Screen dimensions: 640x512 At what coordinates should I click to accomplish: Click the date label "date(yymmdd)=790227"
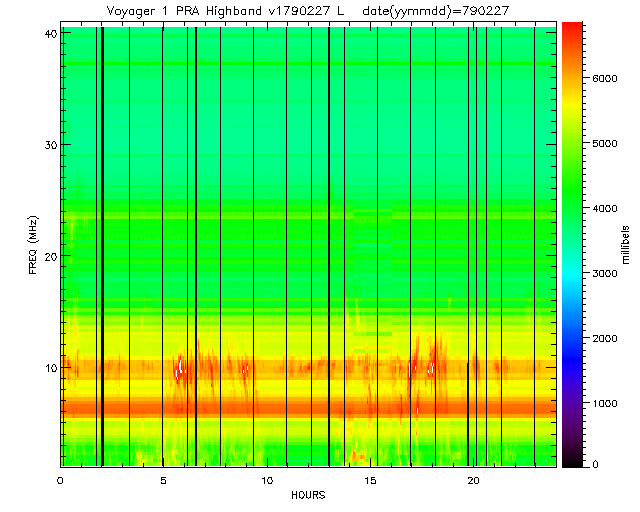click(436, 11)
